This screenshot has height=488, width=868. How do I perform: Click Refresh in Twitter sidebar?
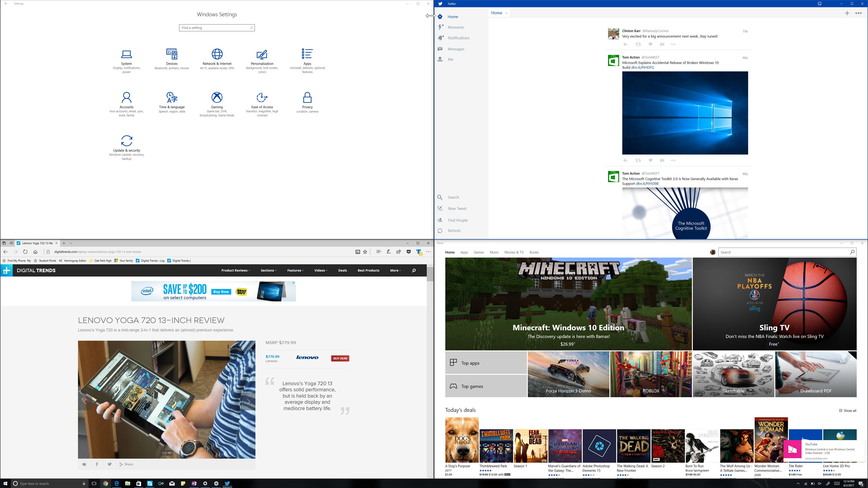[454, 231]
